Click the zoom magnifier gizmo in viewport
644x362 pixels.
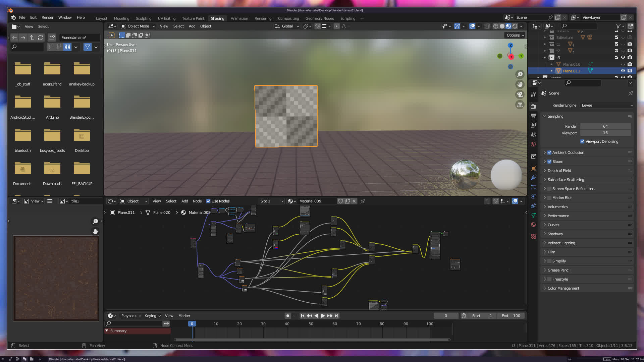click(520, 74)
